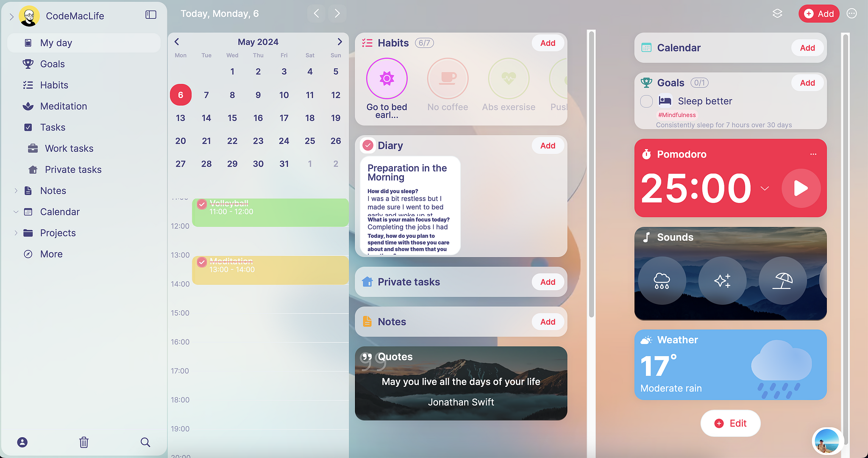
Task: Click Add button in Habits widget
Action: (x=546, y=42)
